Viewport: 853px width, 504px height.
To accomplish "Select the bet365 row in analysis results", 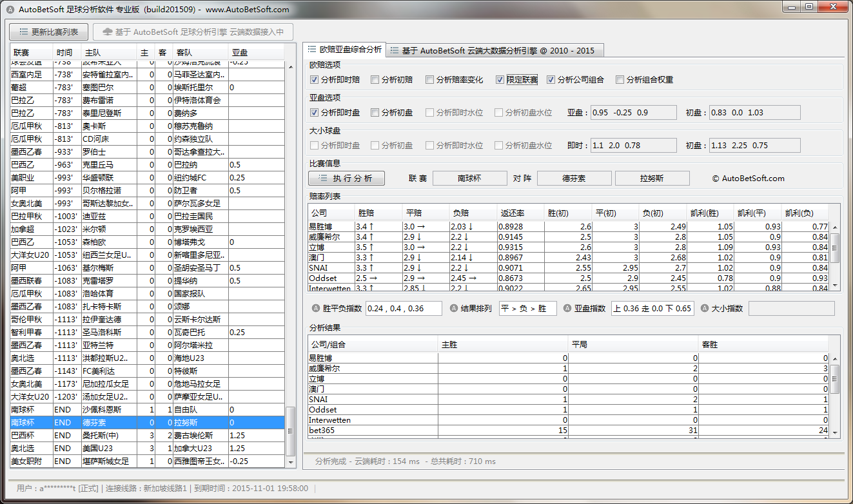I will click(568, 431).
